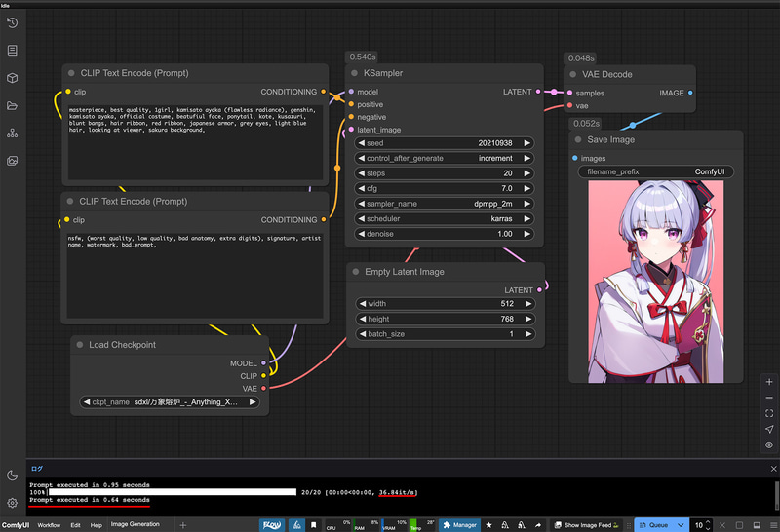Decrease steps with the left arrow

(x=362, y=173)
